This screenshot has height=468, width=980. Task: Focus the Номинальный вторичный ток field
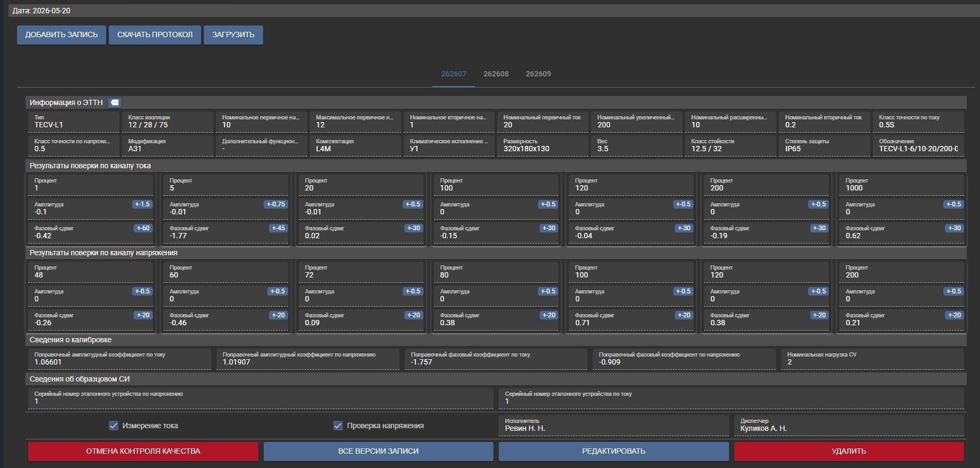(x=825, y=122)
